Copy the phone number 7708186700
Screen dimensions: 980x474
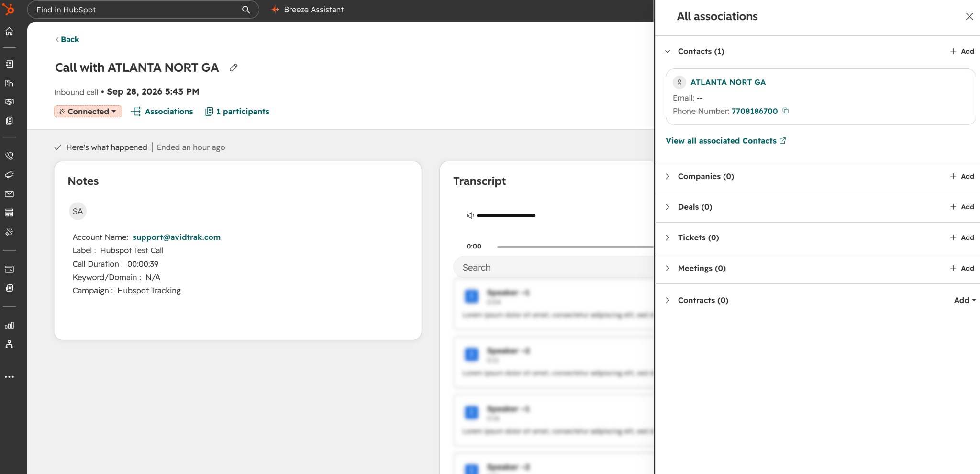(x=785, y=111)
